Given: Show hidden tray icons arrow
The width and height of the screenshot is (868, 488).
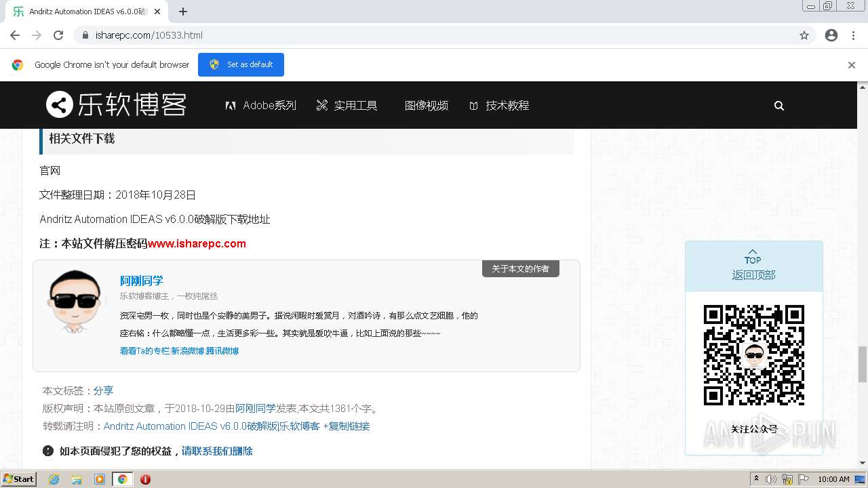Looking at the screenshot, I should click(756, 479).
